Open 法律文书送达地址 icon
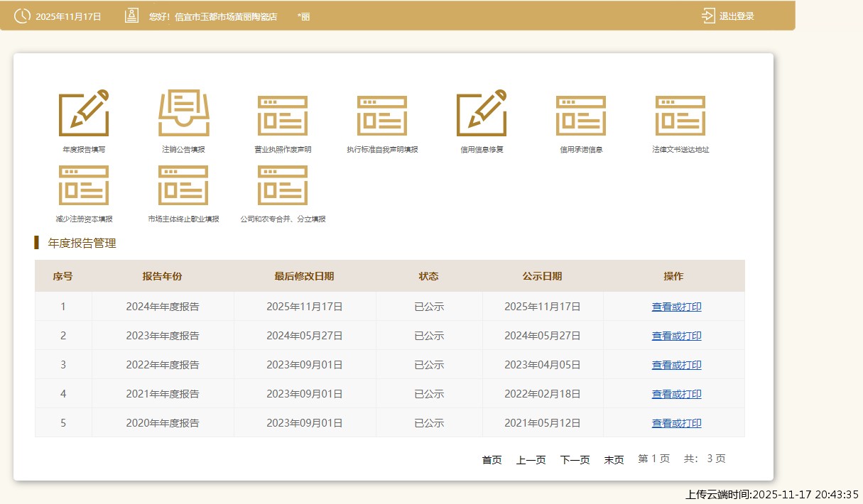863x504 pixels. click(x=680, y=115)
